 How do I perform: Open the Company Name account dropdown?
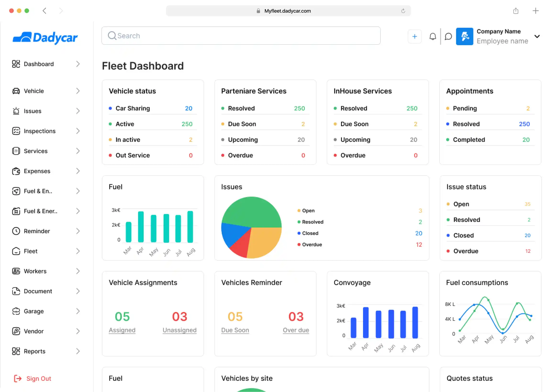537,36
